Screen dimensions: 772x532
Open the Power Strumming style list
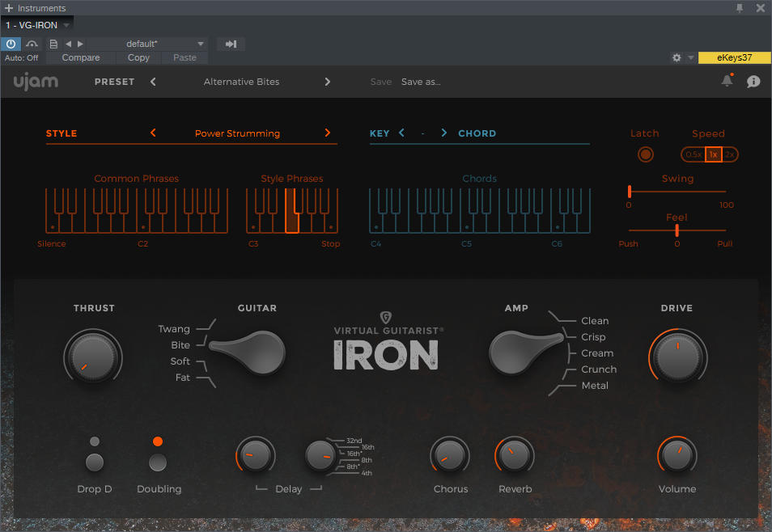pos(237,133)
